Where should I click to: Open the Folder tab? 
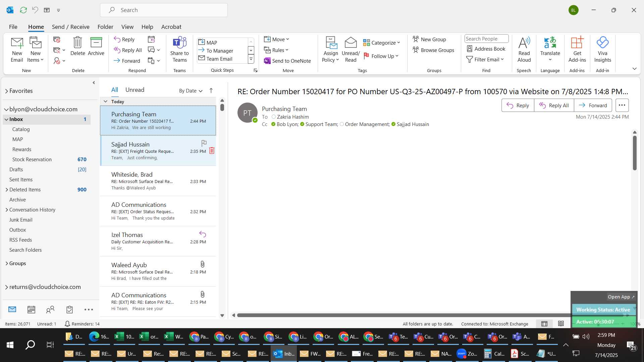pos(105,27)
